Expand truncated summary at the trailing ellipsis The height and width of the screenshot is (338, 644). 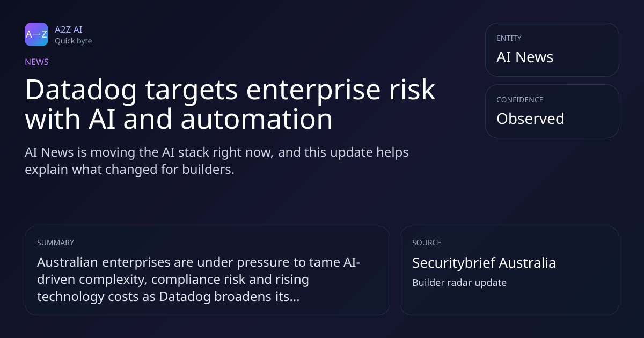coord(294,297)
